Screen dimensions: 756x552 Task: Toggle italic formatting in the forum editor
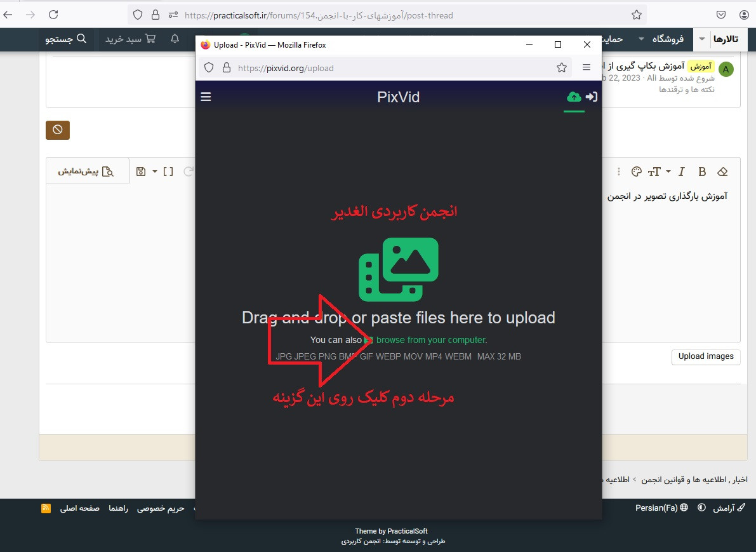point(682,172)
